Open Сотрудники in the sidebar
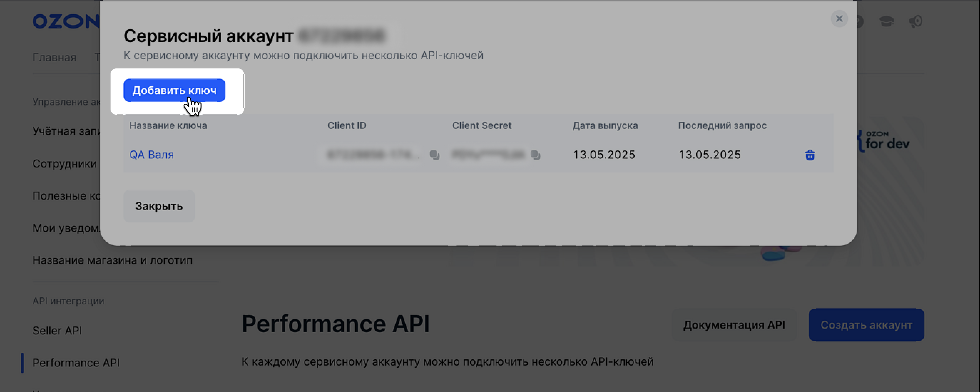The width and height of the screenshot is (980, 392). pyautogui.click(x=65, y=164)
